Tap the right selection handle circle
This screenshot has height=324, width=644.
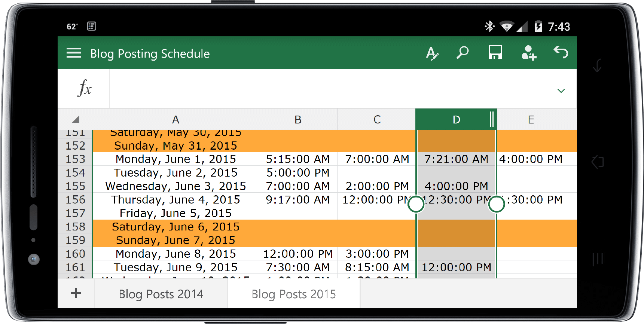coord(497,204)
